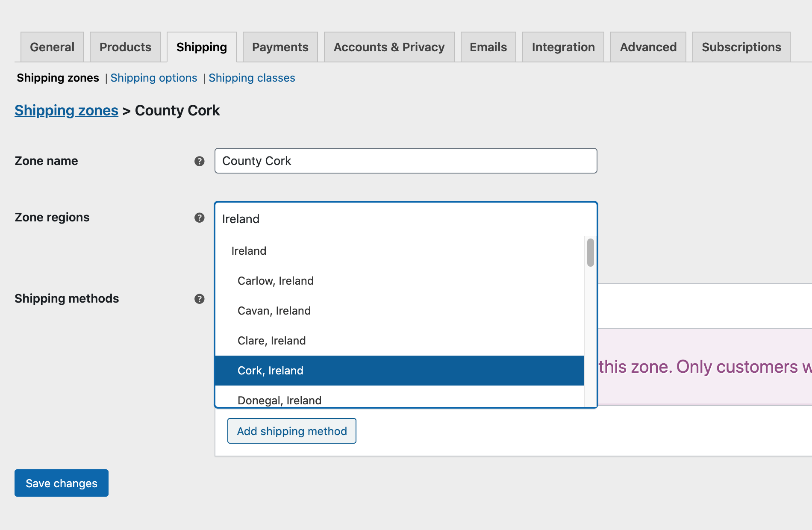Click inside the Zone name text field
Image resolution: width=812 pixels, height=530 pixels.
(405, 161)
